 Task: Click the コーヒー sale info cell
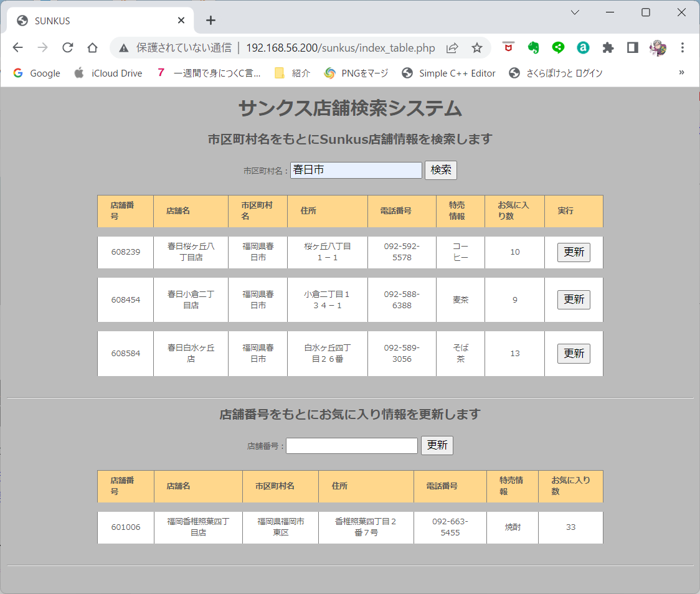(x=460, y=252)
